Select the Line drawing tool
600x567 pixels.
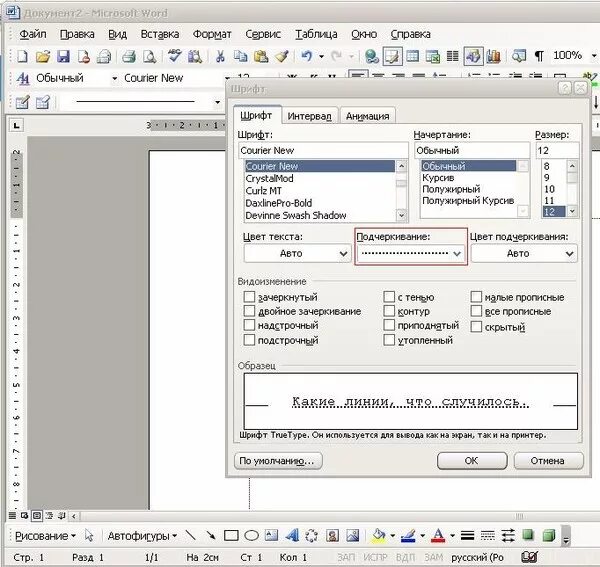[191, 535]
